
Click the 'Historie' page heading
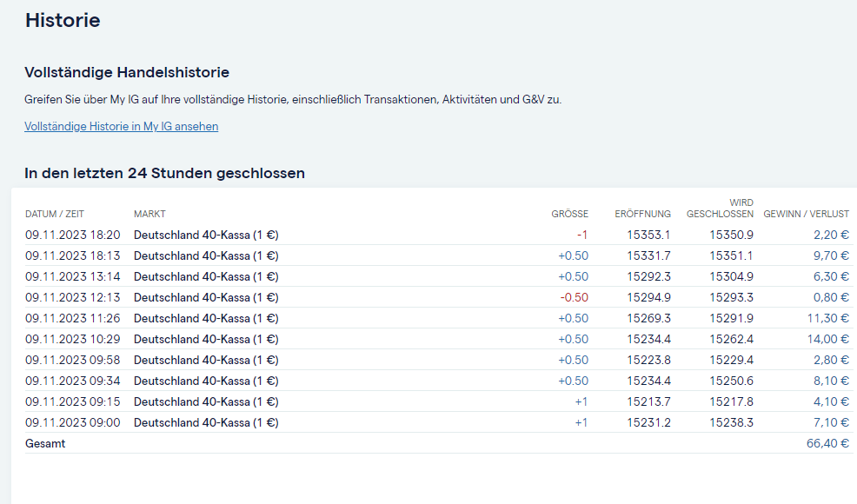[x=63, y=20]
